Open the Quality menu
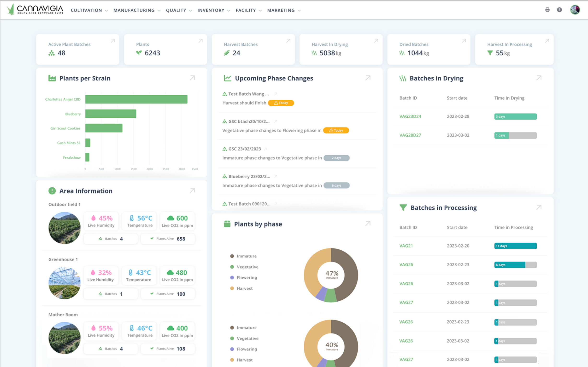This screenshot has width=588, height=367. tap(179, 10)
